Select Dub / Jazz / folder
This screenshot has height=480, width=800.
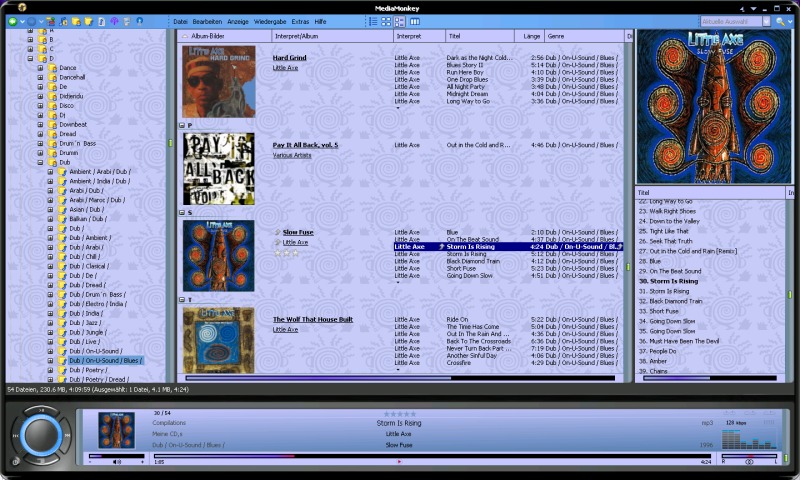coord(85,323)
